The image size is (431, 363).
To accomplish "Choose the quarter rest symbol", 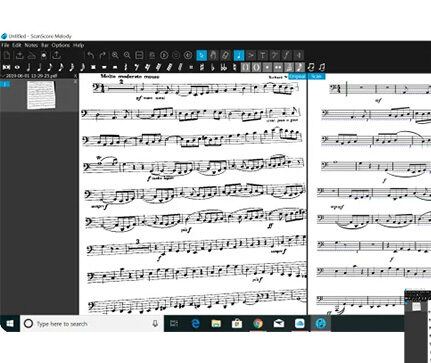I will point(126,67).
